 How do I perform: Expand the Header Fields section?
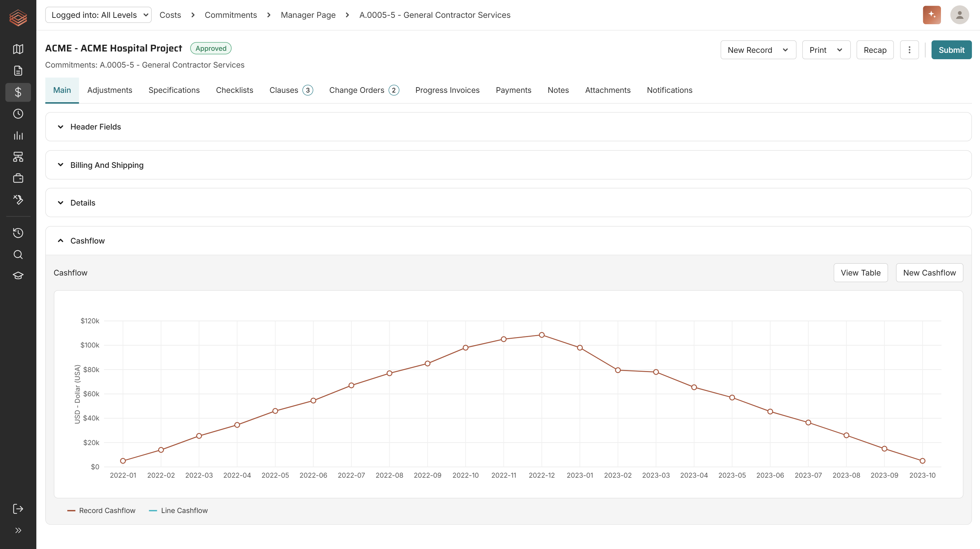click(508, 126)
